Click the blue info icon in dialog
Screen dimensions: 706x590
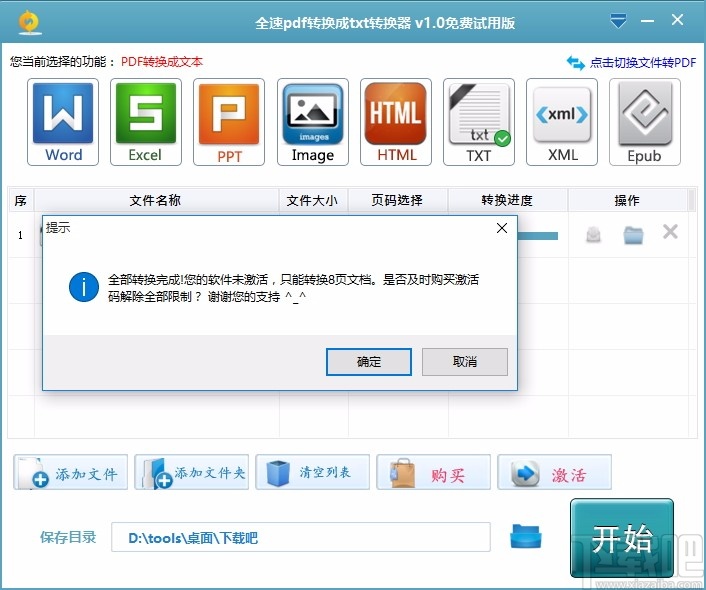(x=84, y=287)
